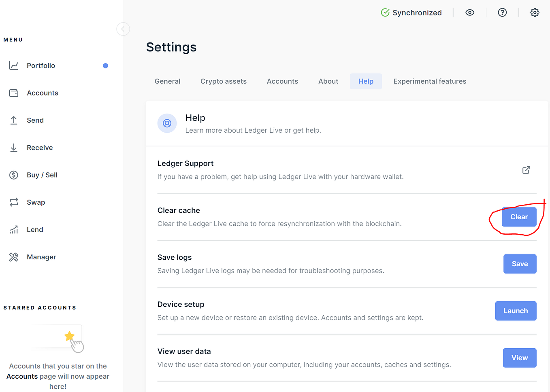Open the Swap feature
The image size is (550, 392).
[36, 202]
